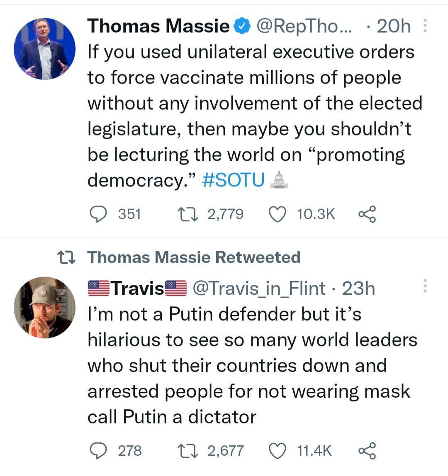Open Travis's profile picture
This screenshot has height=476, width=448.
click(x=45, y=307)
